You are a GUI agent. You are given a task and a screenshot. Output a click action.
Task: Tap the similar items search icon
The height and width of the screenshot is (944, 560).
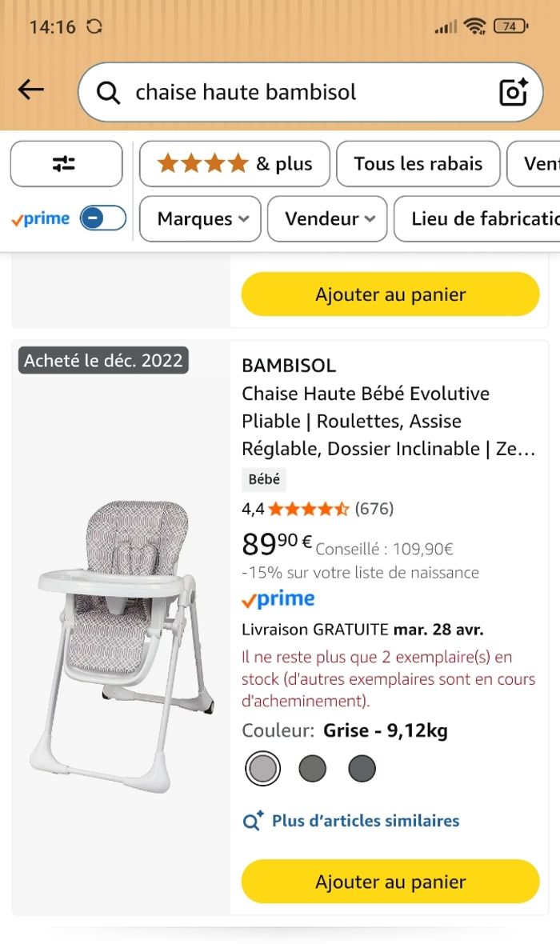tap(253, 821)
